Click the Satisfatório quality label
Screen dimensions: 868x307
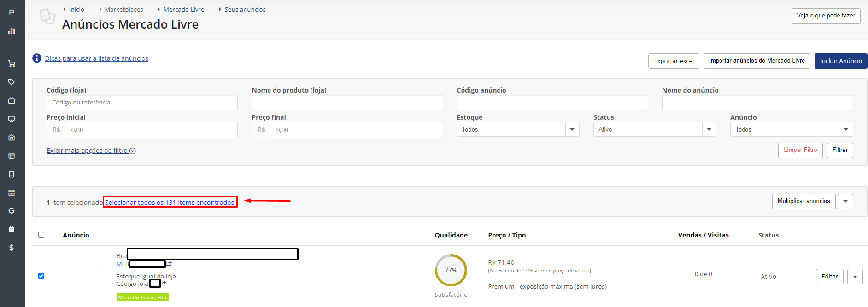[x=451, y=295]
